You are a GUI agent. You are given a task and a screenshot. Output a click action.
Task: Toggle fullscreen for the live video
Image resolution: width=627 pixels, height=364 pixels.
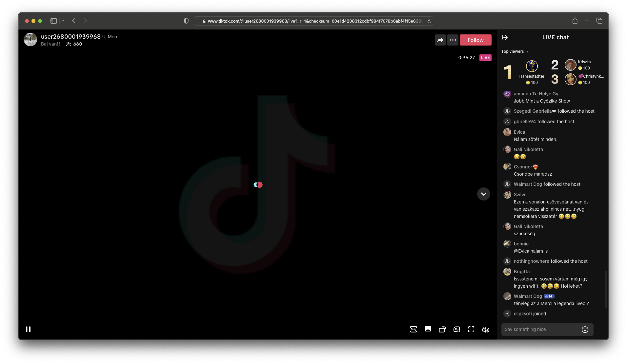[471, 329]
